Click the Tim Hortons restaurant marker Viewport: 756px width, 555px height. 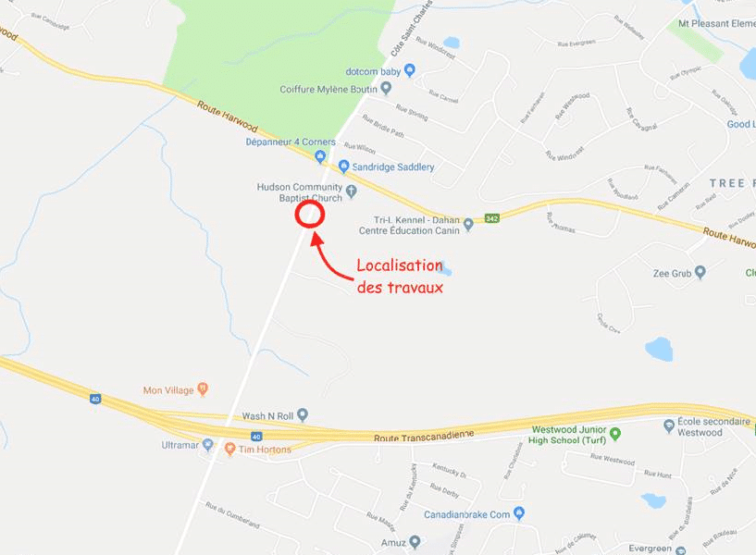(x=230, y=449)
